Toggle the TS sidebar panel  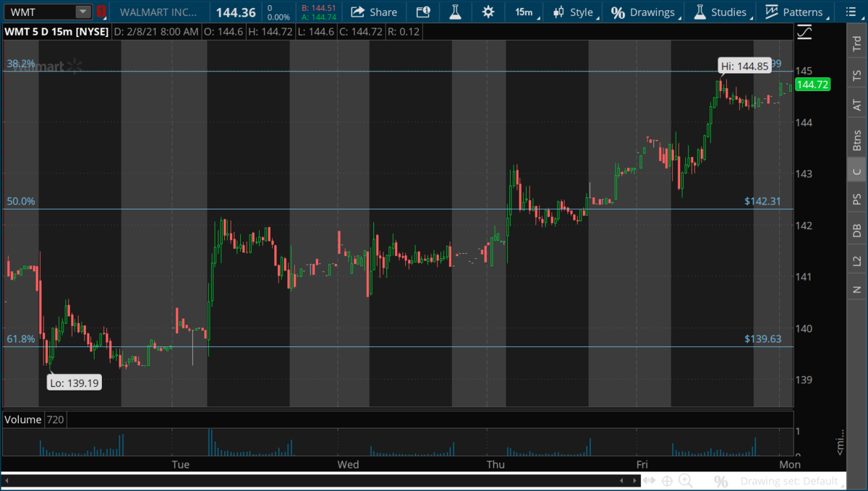pos(857,74)
